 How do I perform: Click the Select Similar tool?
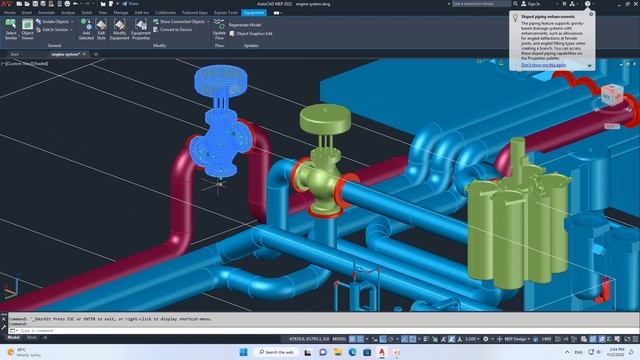(11, 29)
